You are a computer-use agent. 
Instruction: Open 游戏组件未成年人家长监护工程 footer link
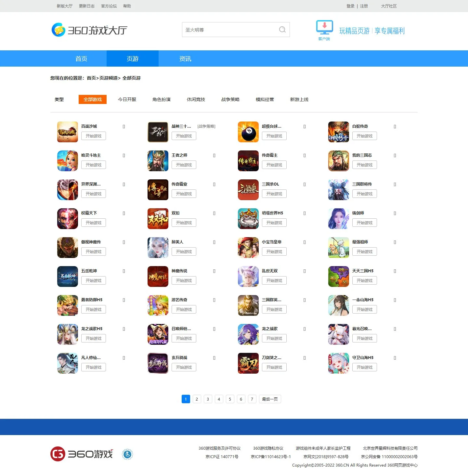pos(323,448)
